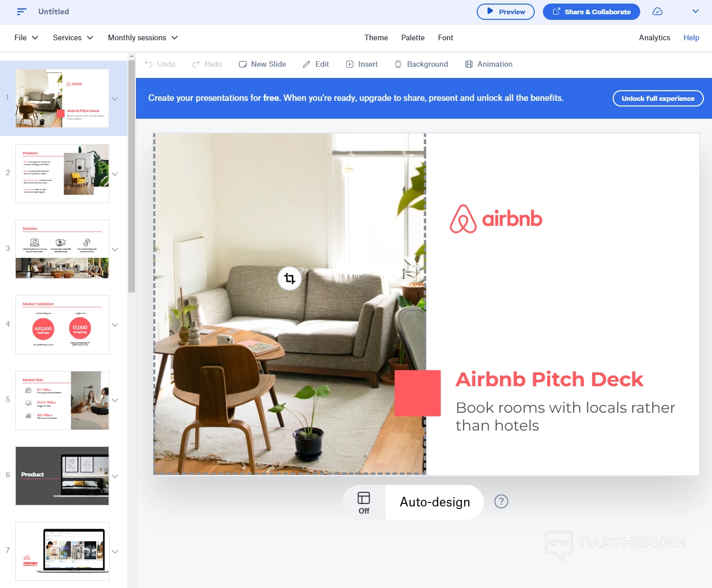Click the New Slide icon
This screenshot has width=712, height=588.
243,64
